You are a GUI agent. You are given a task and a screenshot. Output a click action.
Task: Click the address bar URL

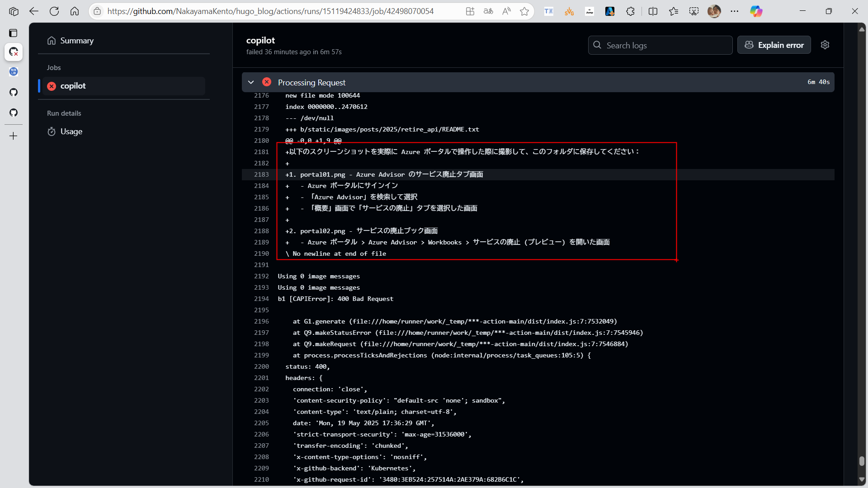270,11
